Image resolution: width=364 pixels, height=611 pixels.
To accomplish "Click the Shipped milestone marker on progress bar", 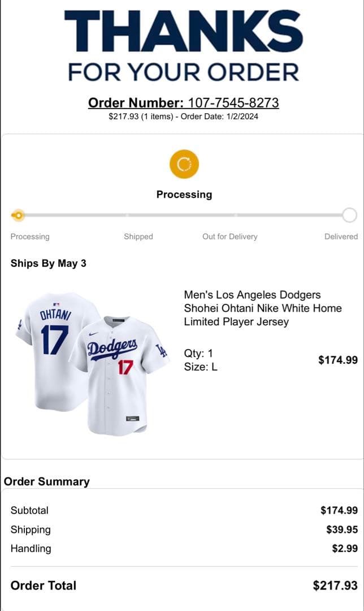I will pyautogui.click(x=128, y=216).
